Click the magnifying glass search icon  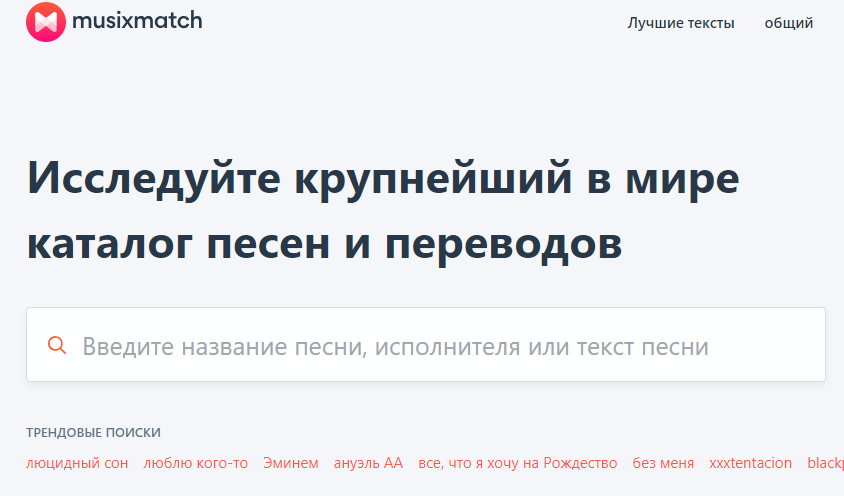click(x=57, y=346)
